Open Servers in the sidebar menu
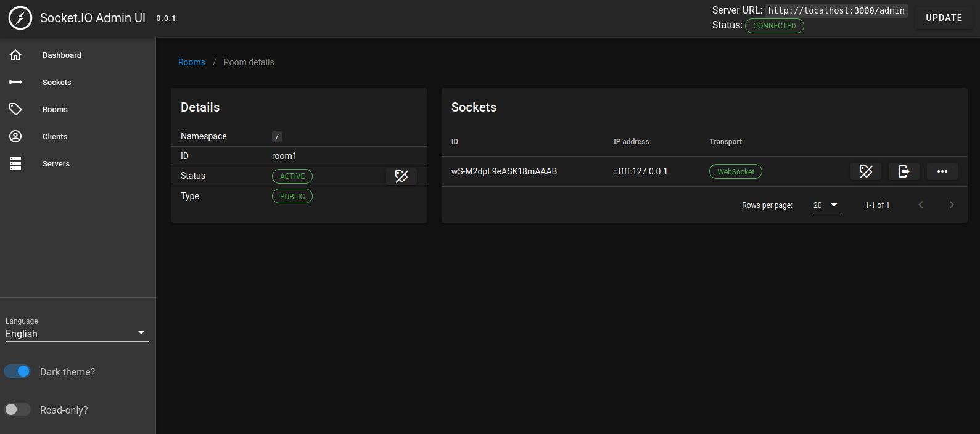This screenshot has height=434, width=980. [56, 163]
